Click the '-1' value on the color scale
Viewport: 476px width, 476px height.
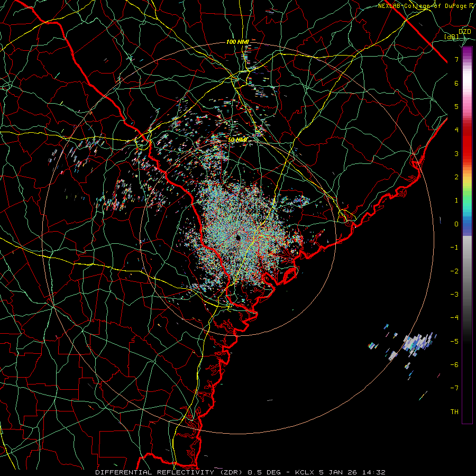[454, 248]
